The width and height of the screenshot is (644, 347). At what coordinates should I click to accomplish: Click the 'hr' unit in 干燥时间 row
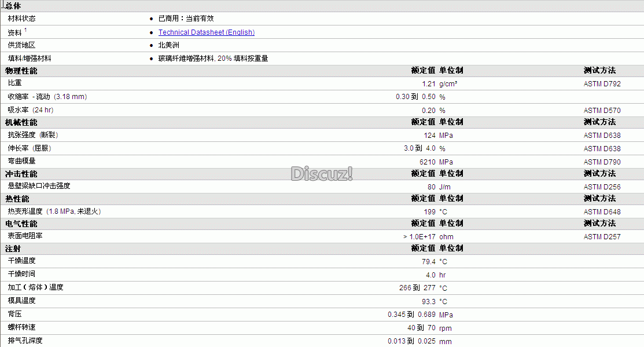(x=442, y=275)
